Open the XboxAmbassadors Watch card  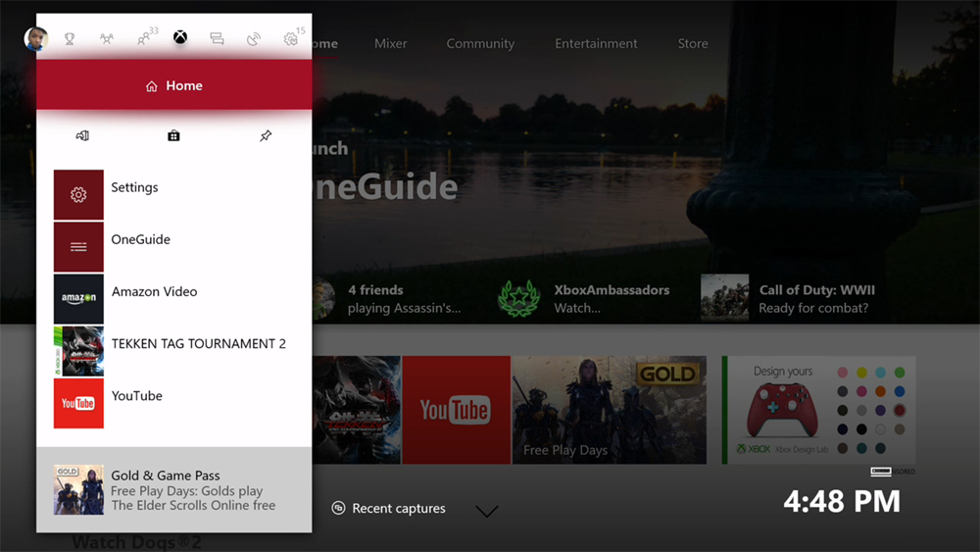584,299
